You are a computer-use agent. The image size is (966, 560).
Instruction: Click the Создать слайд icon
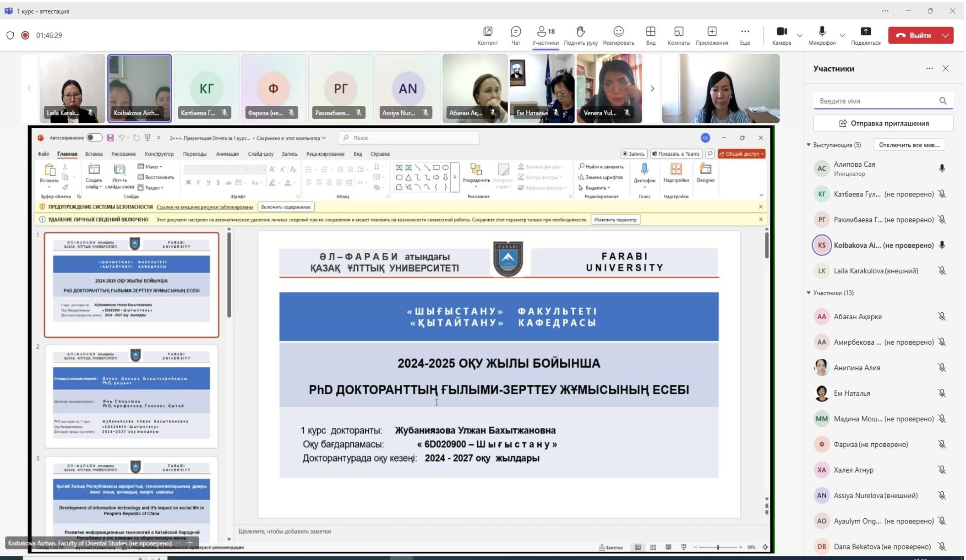pos(94,169)
